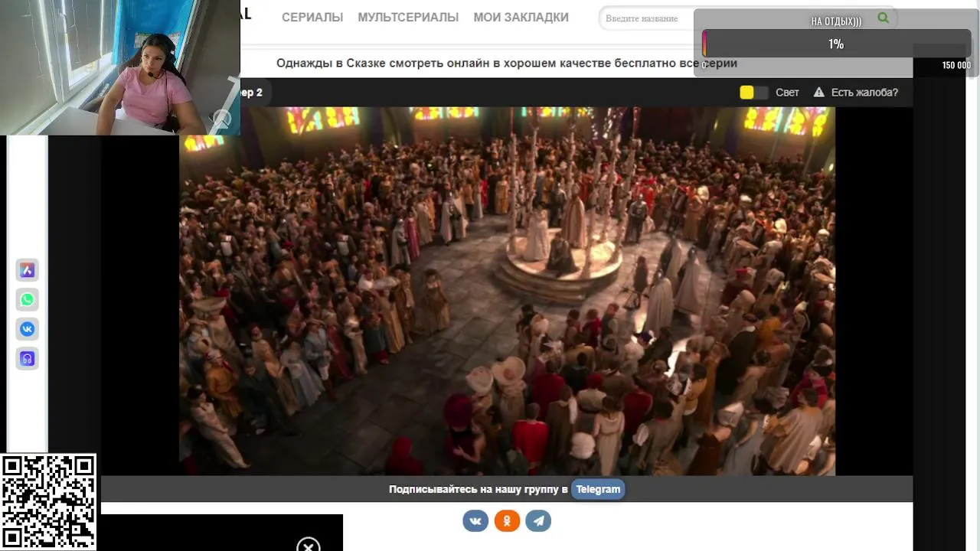Click the 1% donation progress bar
Viewport: 980px width, 551px height.
[x=836, y=44]
